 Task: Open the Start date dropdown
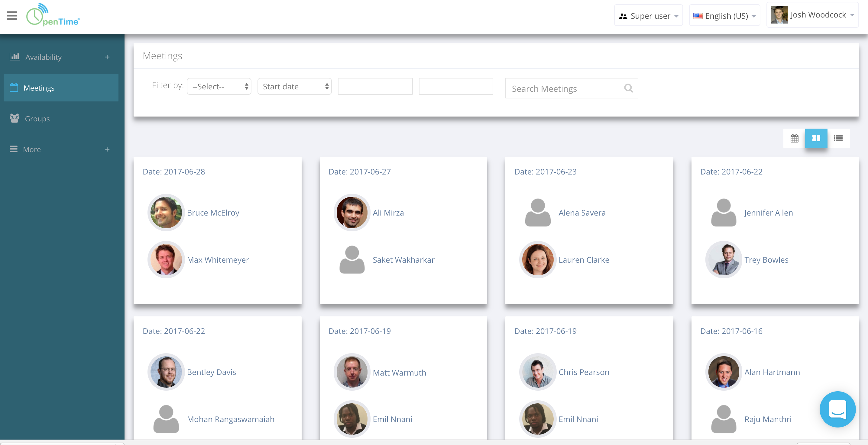pyautogui.click(x=294, y=87)
